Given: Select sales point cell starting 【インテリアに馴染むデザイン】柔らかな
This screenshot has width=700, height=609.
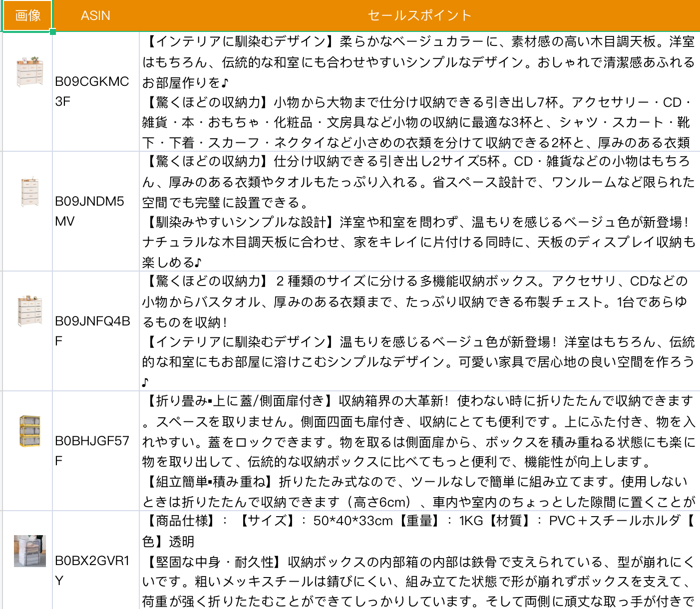Looking at the screenshot, I should (419, 91).
